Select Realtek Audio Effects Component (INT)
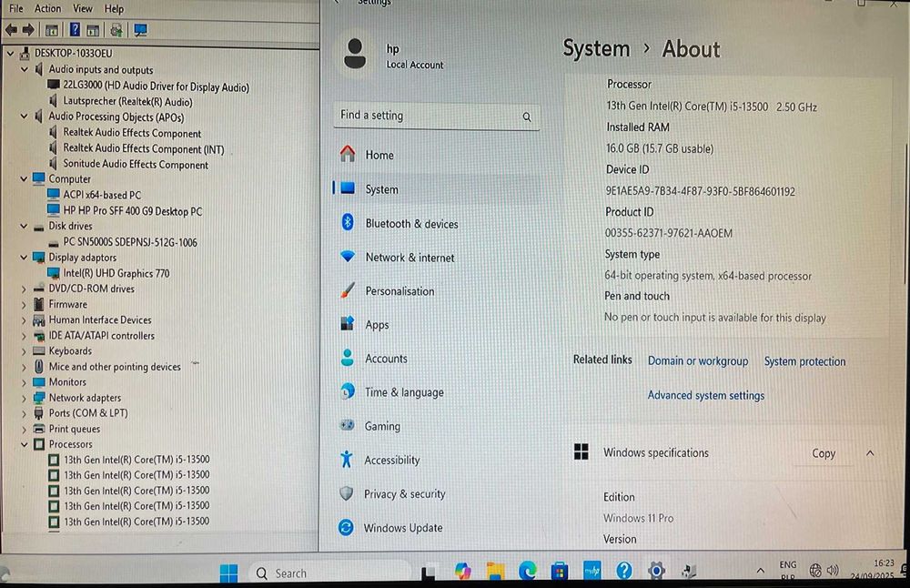 tap(144, 148)
